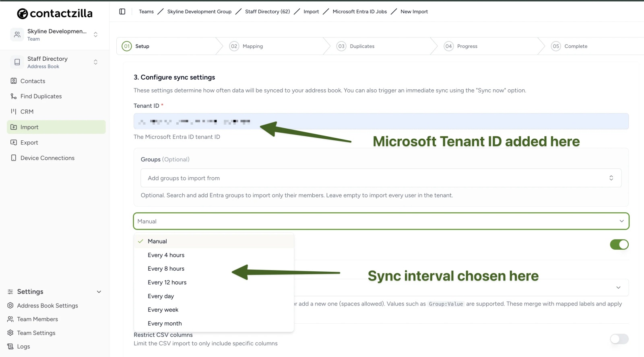644x357 pixels.
Task: Open Address Book Settings
Action: tap(47, 306)
